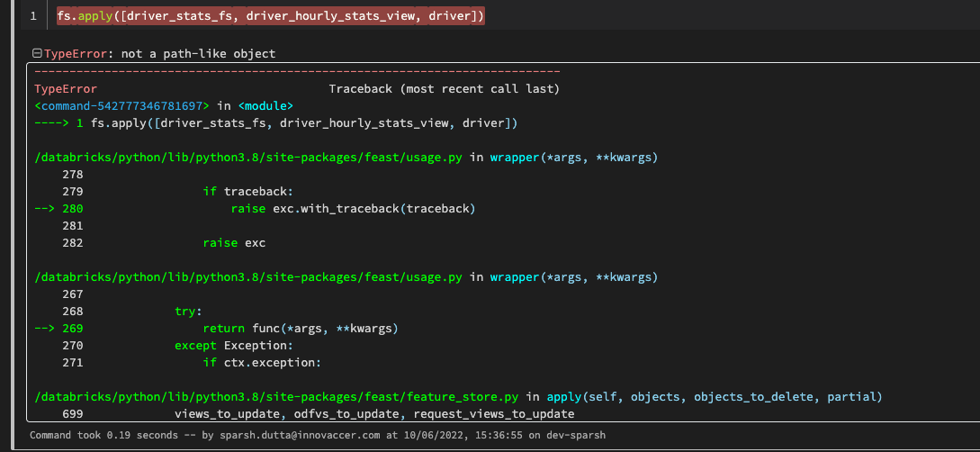
Task: Click line 270 'except Exception:'
Action: click(234, 345)
